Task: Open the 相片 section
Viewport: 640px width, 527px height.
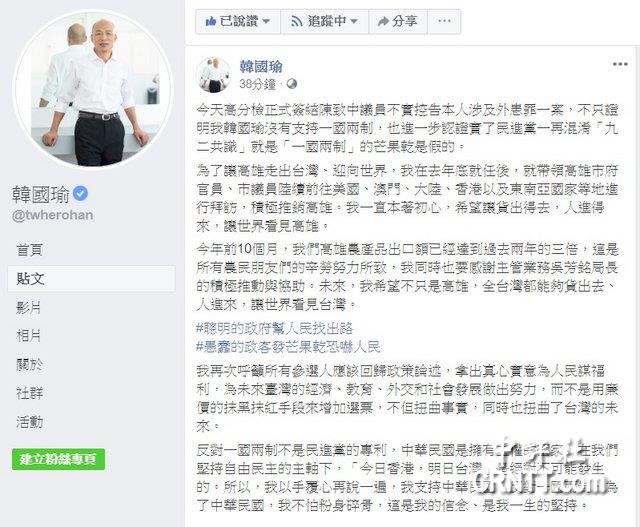Action: point(29,336)
